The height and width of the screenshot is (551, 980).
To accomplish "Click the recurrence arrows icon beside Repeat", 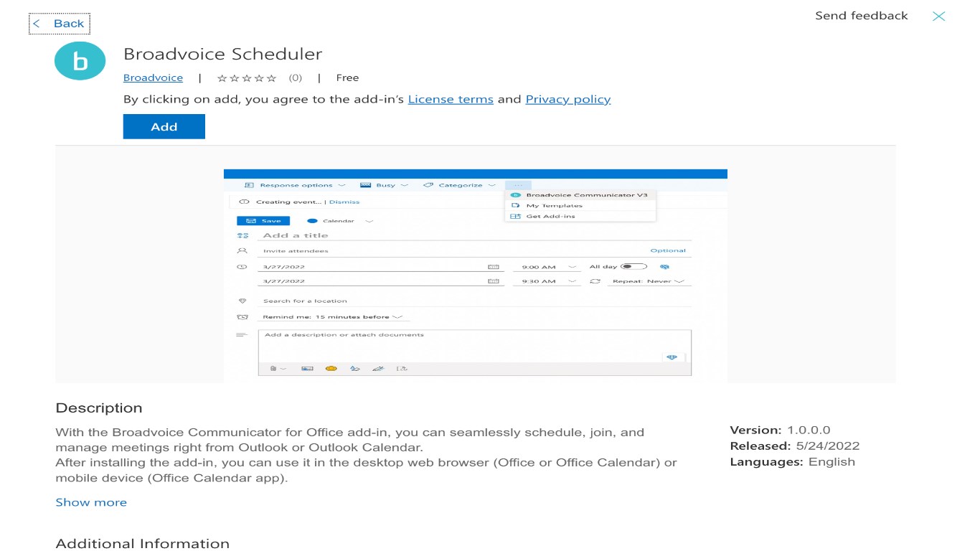I will (595, 281).
